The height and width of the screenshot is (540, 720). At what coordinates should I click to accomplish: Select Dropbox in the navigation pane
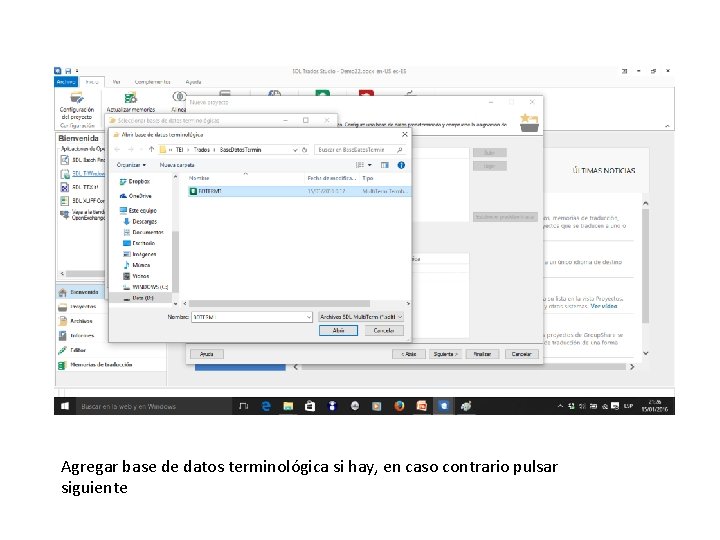[x=135, y=181]
